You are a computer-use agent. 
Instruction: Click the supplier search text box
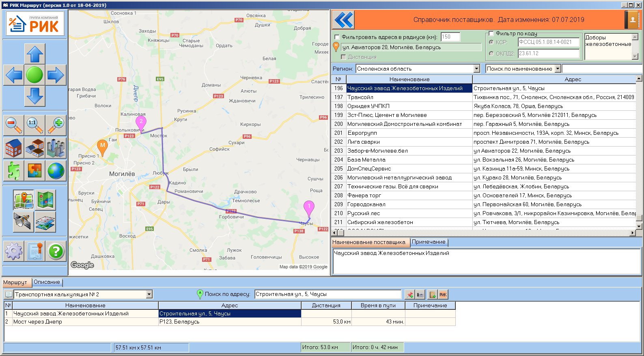pyautogui.click(x=602, y=69)
